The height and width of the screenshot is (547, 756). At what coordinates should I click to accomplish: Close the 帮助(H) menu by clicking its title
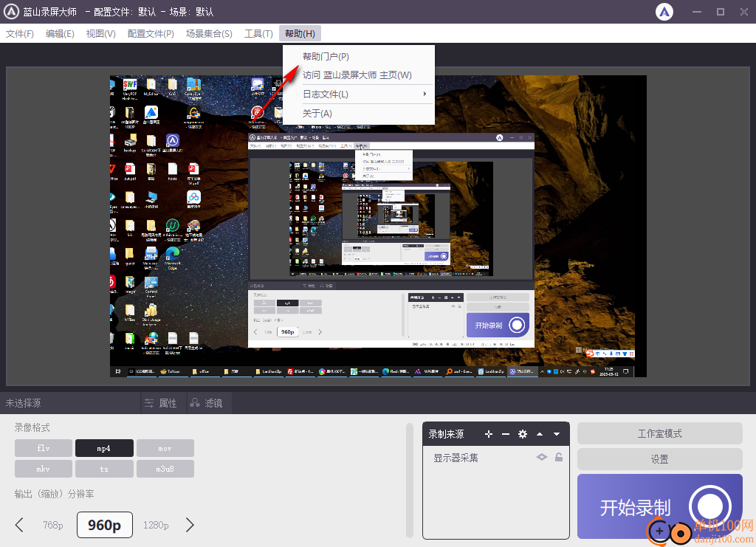pyautogui.click(x=300, y=34)
